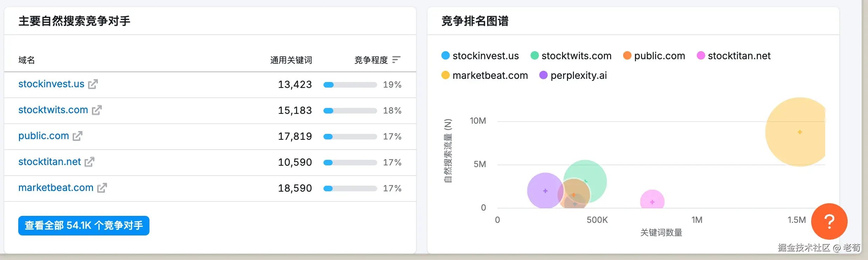Image resolution: width=868 pixels, height=260 pixels.
Task: Click 查看全部 54.1K 个竞争对手 button
Action: click(x=84, y=226)
